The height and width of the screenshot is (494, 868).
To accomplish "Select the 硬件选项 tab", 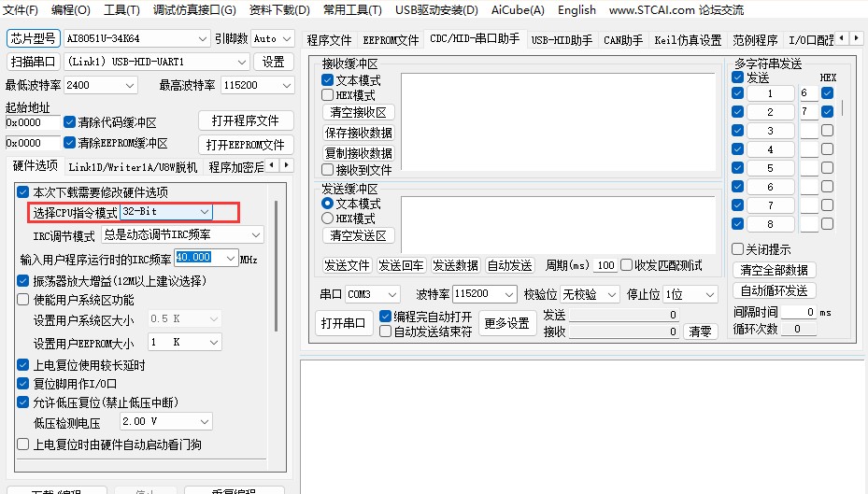I will pos(35,165).
